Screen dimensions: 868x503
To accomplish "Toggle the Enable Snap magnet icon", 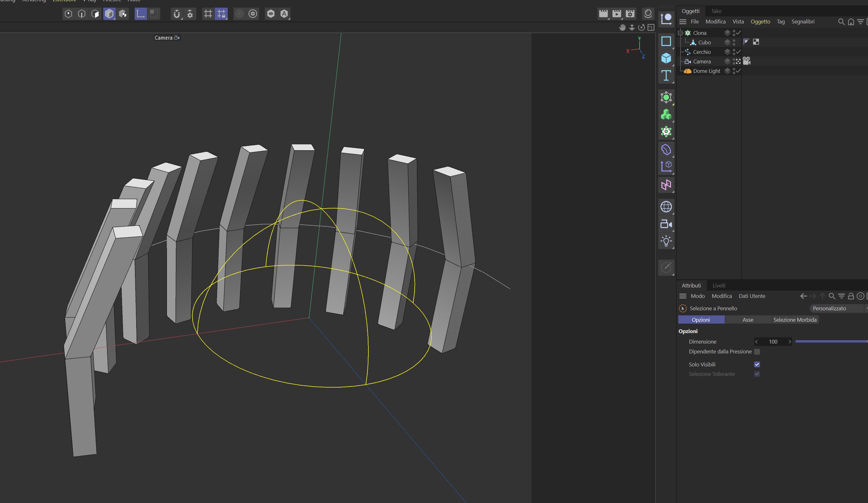I will point(177,14).
